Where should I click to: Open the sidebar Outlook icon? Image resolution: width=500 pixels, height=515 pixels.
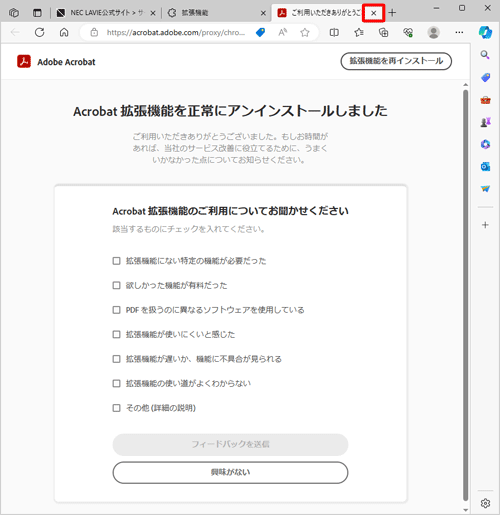coord(485,166)
